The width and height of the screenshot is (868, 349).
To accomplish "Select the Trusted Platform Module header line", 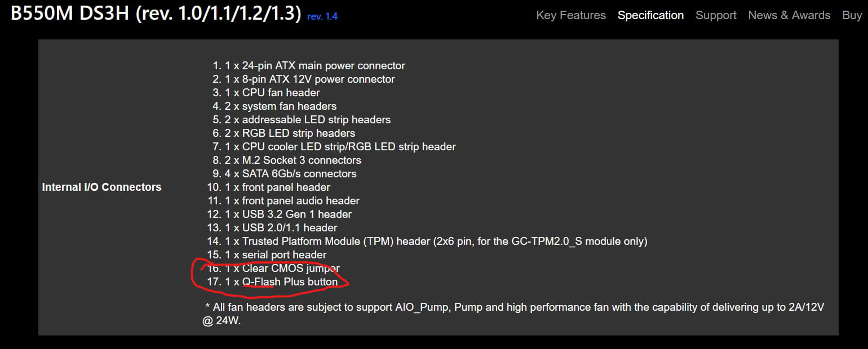I will 427,241.
